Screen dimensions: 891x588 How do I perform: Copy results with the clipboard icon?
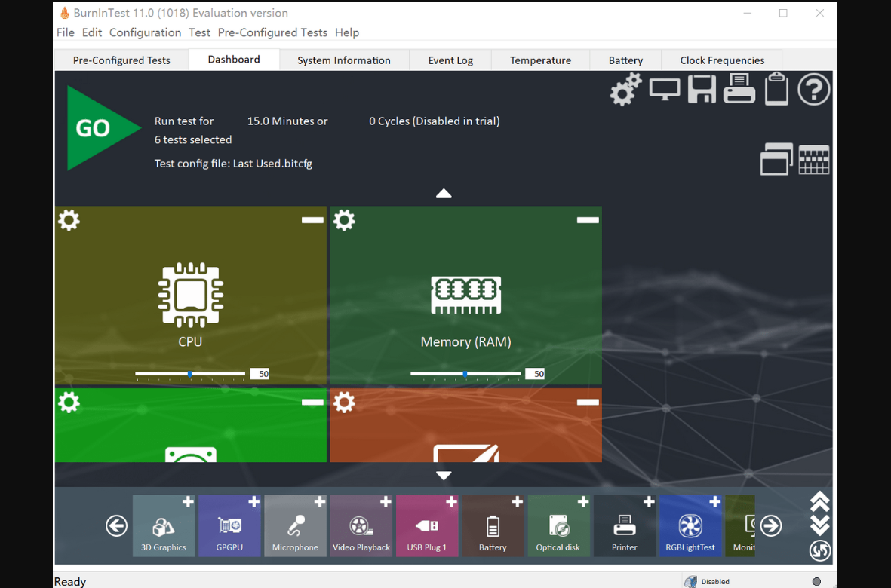pos(776,88)
